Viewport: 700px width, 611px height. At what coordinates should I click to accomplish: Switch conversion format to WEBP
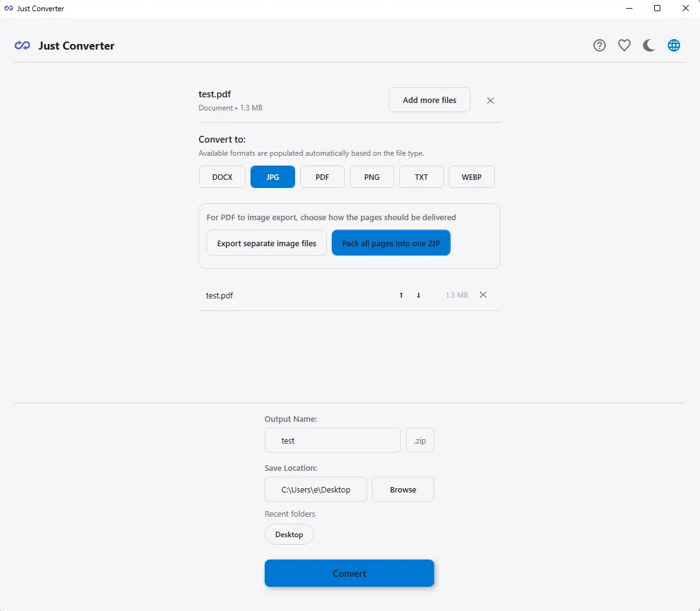coord(471,177)
